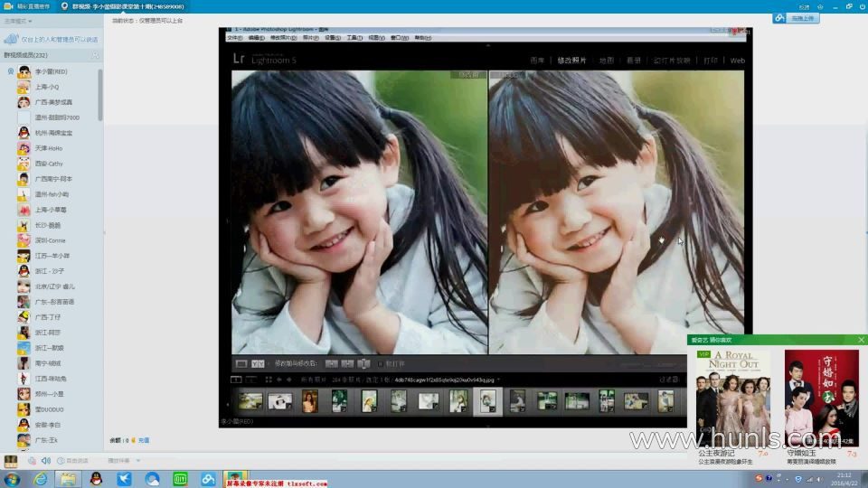Switch to the Web module

[738, 61]
